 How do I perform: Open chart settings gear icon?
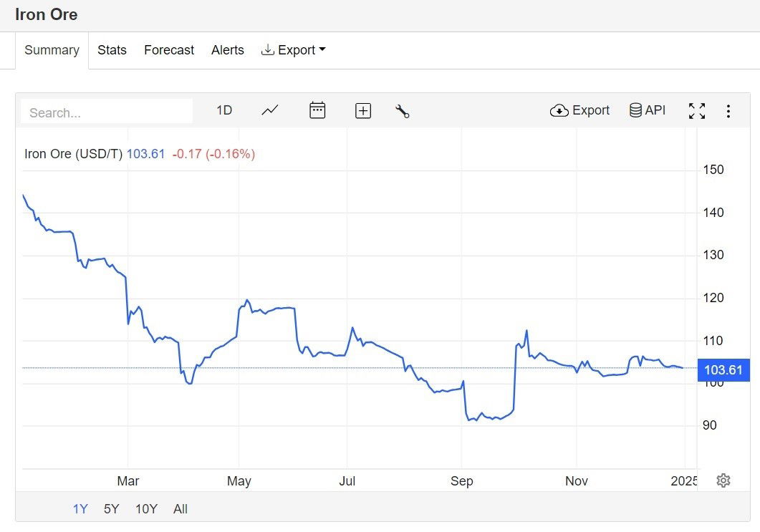click(x=723, y=480)
